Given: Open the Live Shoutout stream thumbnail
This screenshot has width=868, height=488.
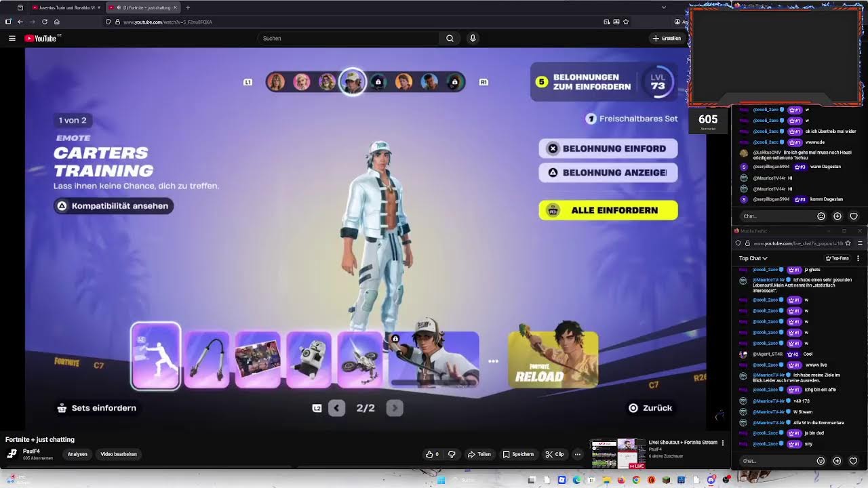Looking at the screenshot, I should (x=618, y=453).
